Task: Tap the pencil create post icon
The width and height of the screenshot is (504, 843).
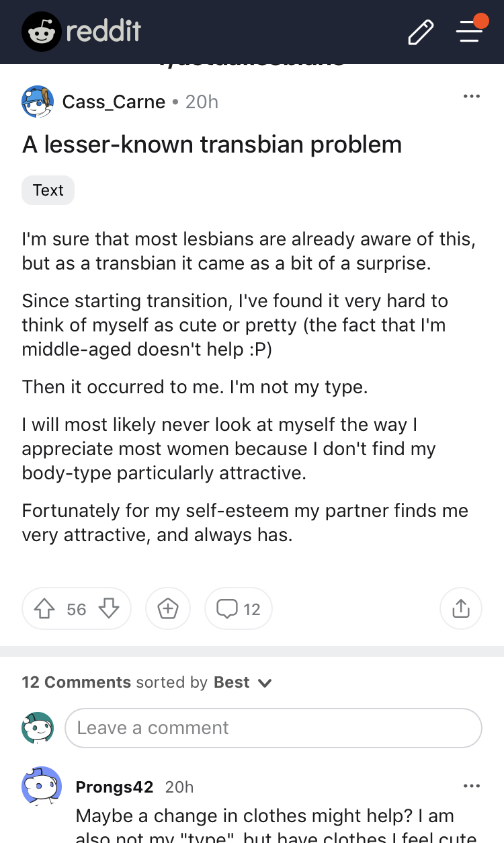Action: tap(421, 32)
